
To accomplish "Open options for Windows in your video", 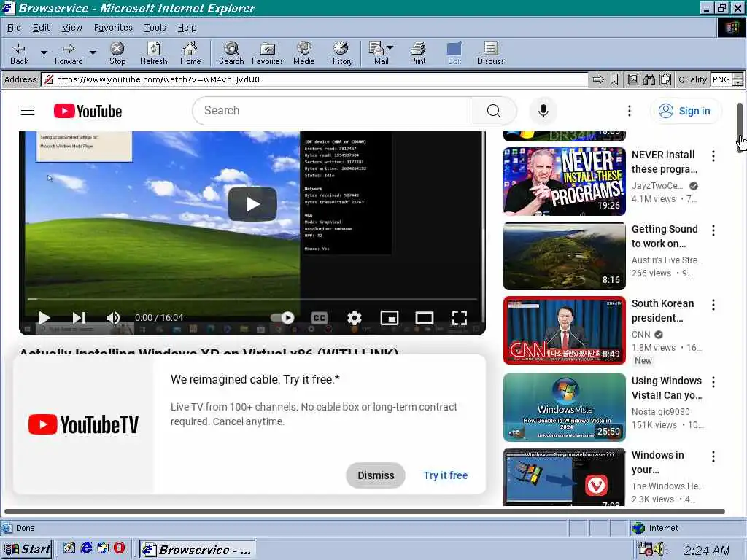I will tap(713, 456).
